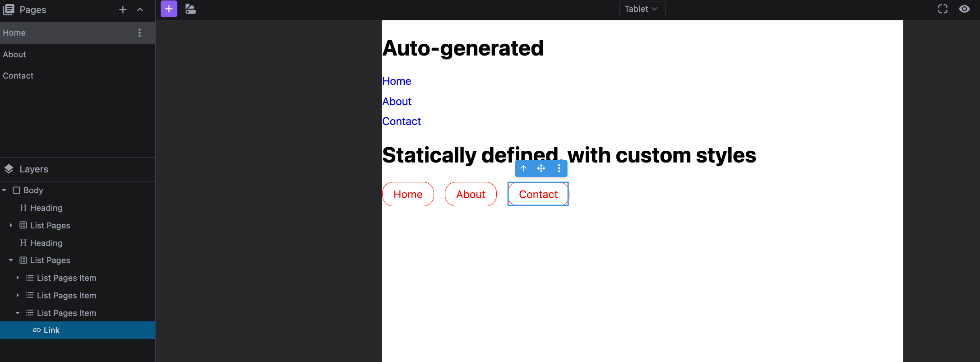The image size is (980, 362).
Task: Click the blue Contact link
Action: (x=402, y=121)
